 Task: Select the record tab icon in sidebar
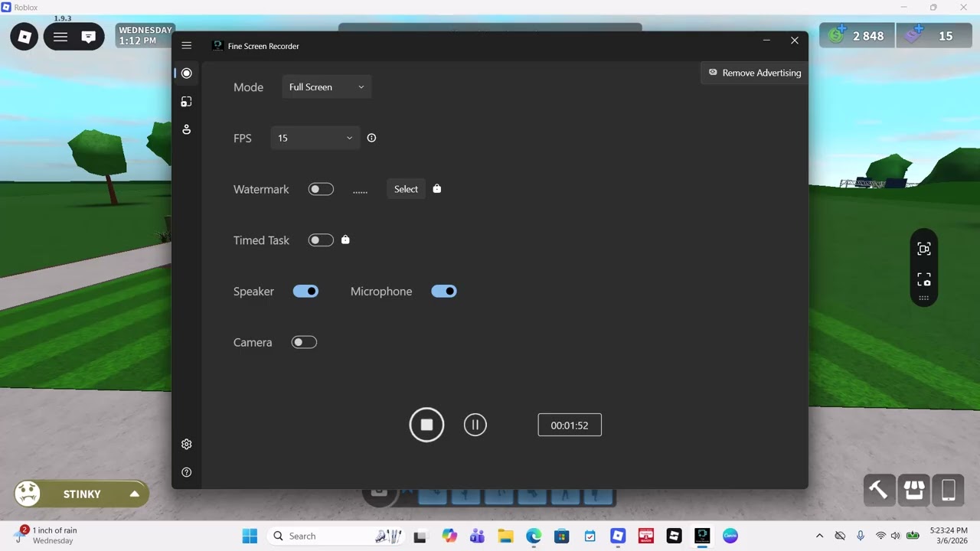pos(186,73)
